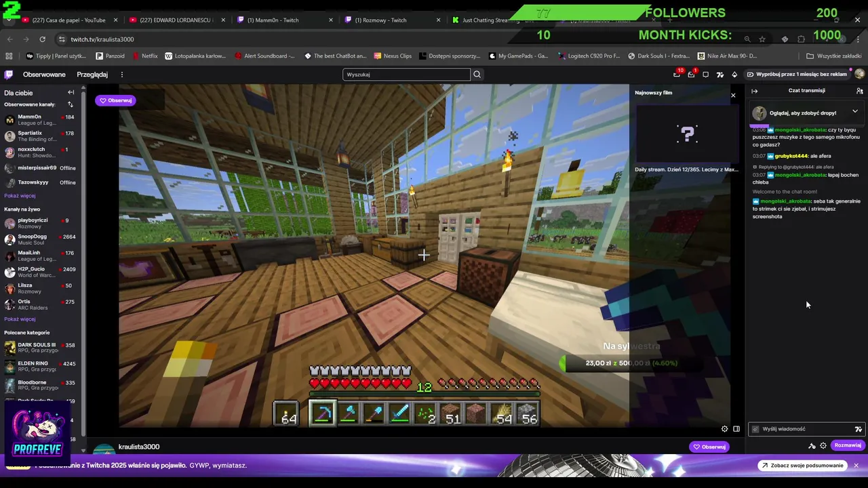Click the Obserwuj button over the video

pyautogui.click(x=116, y=100)
